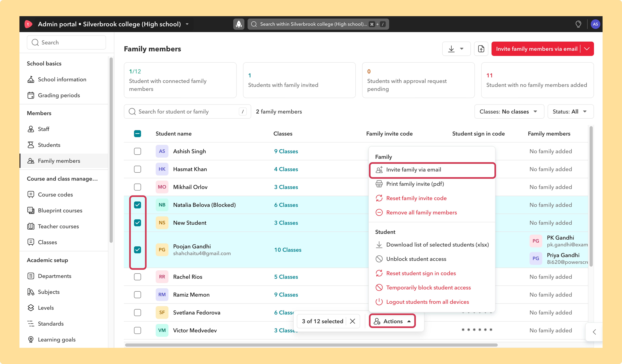622x364 pixels.
Task: Choose Download list of selected students
Action: tap(432, 245)
